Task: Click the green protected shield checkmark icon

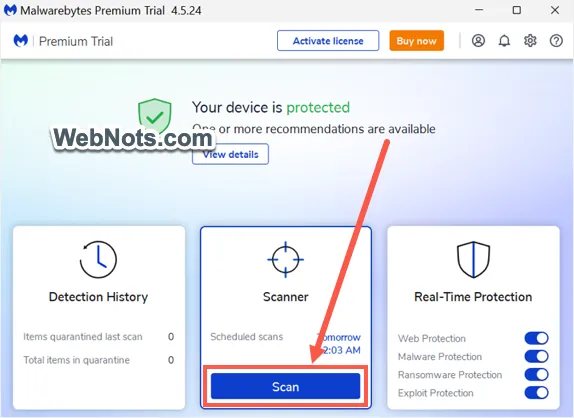Action: (x=154, y=116)
